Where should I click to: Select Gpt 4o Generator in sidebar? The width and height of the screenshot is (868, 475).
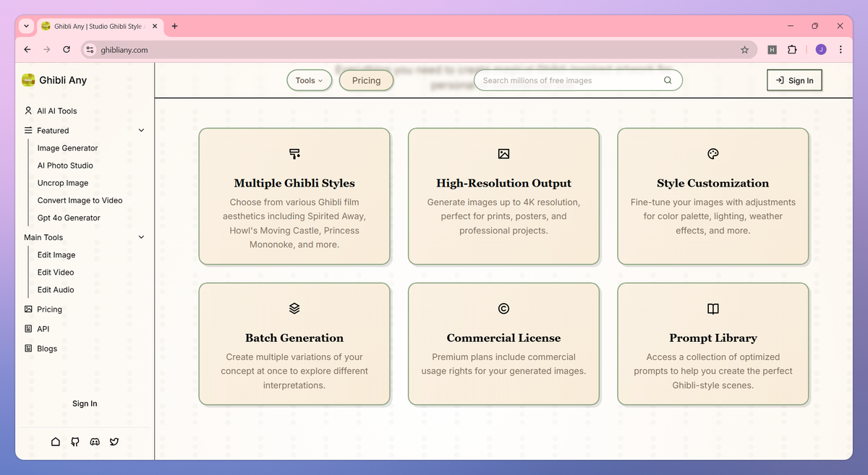click(69, 218)
